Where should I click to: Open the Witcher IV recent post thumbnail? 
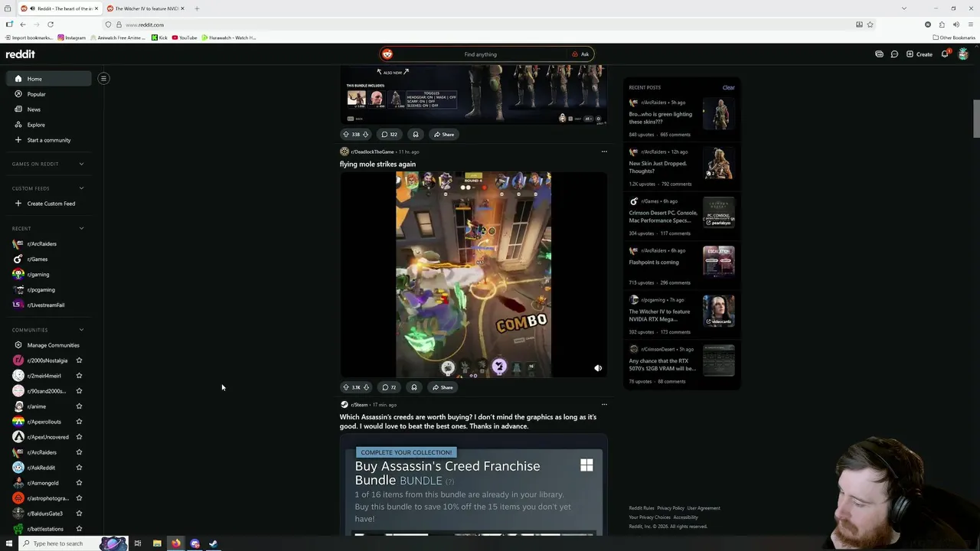718,311
